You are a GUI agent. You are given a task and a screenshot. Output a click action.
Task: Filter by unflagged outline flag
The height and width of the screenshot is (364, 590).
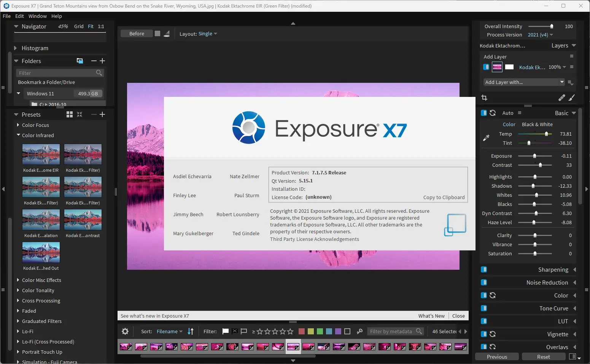(x=244, y=331)
